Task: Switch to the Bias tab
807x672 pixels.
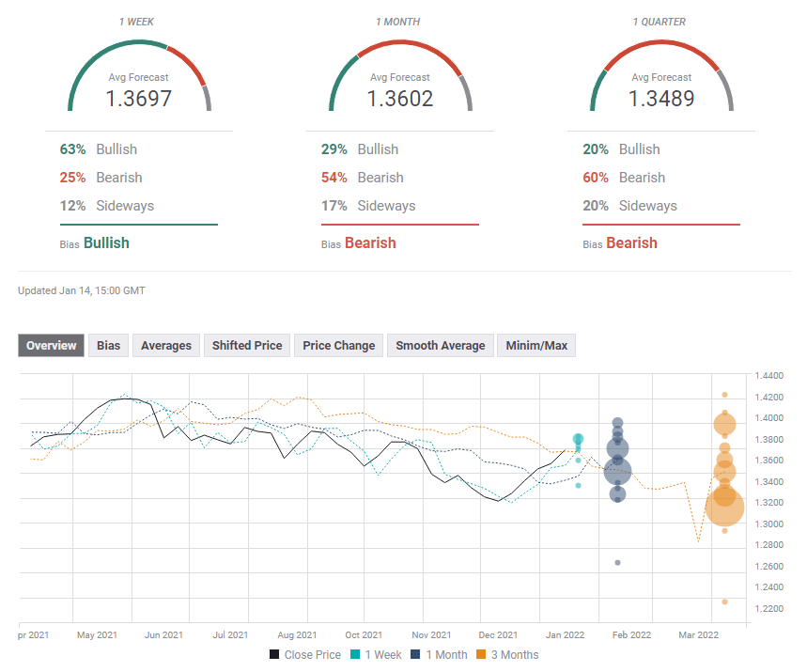Action: point(108,346)
